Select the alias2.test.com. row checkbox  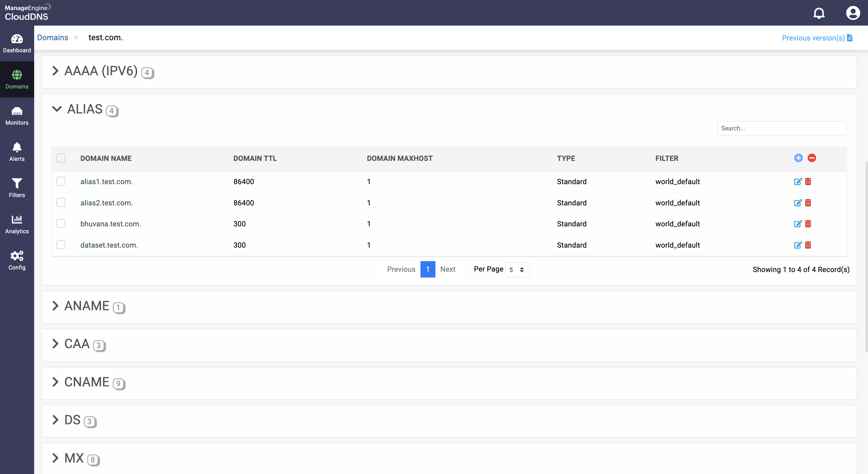point(61,203)
